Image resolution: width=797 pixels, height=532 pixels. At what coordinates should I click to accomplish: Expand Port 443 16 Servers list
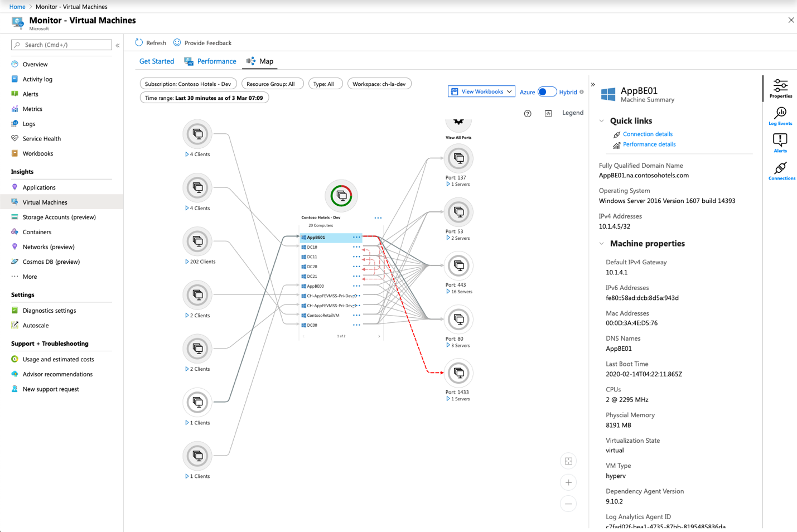448,292
